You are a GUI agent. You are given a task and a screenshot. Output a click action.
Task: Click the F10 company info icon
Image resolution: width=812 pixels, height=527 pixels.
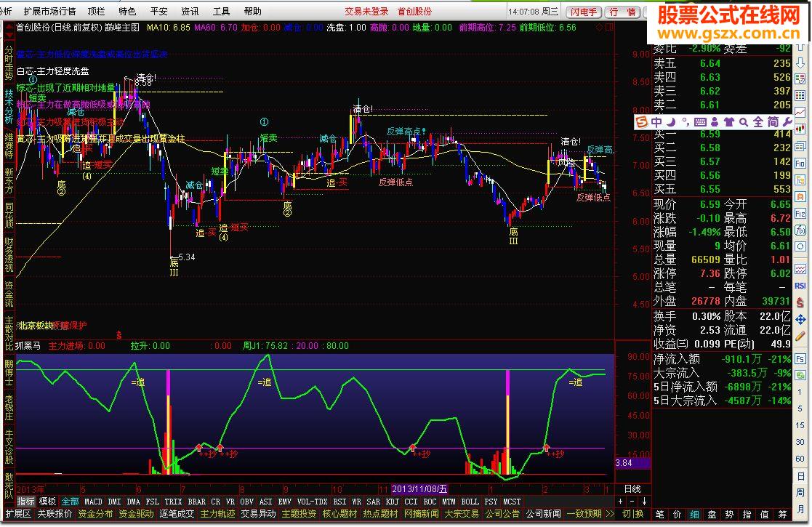pos(800,163)
